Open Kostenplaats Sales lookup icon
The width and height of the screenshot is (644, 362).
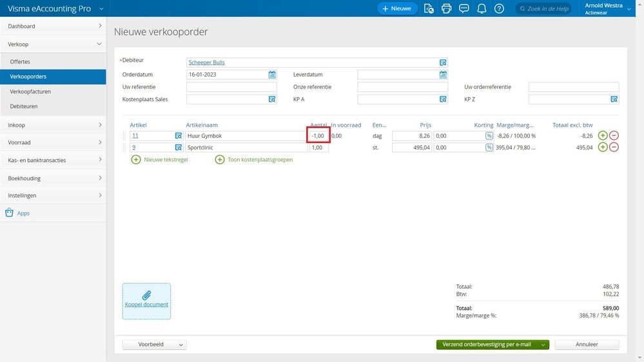click(272, 99)
